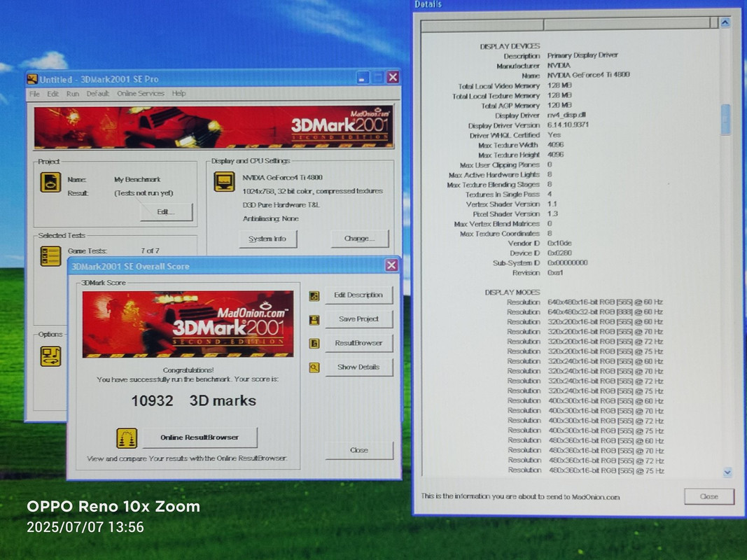Click the 3DMark2001 banner in score dialog

188,324
